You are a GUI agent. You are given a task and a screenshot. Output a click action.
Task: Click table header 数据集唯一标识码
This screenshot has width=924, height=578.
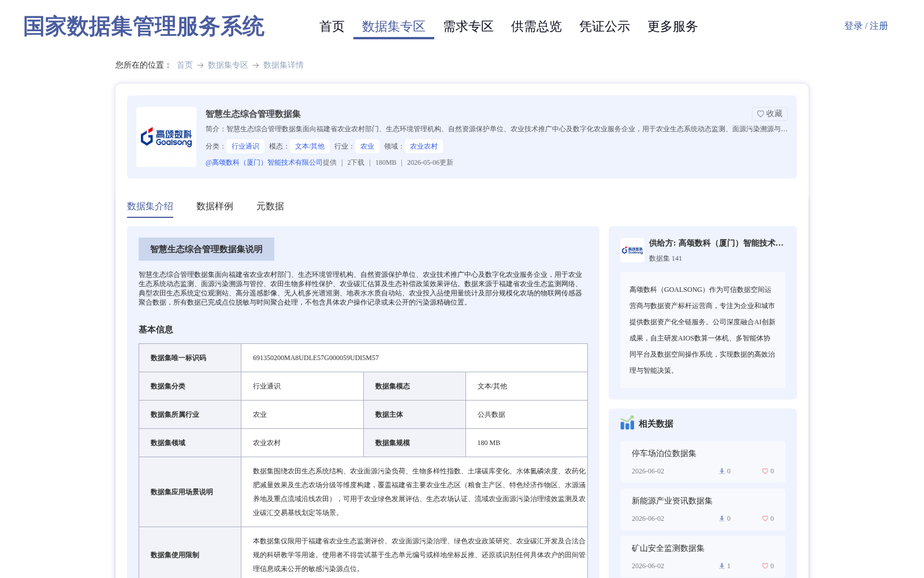pyautogui.click(x=178, y=358)
